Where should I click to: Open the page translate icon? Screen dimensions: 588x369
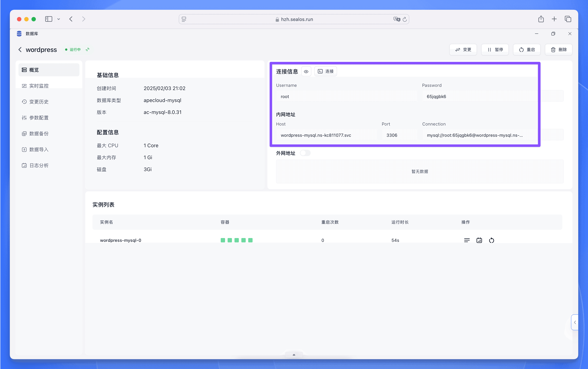click(397, 19)
